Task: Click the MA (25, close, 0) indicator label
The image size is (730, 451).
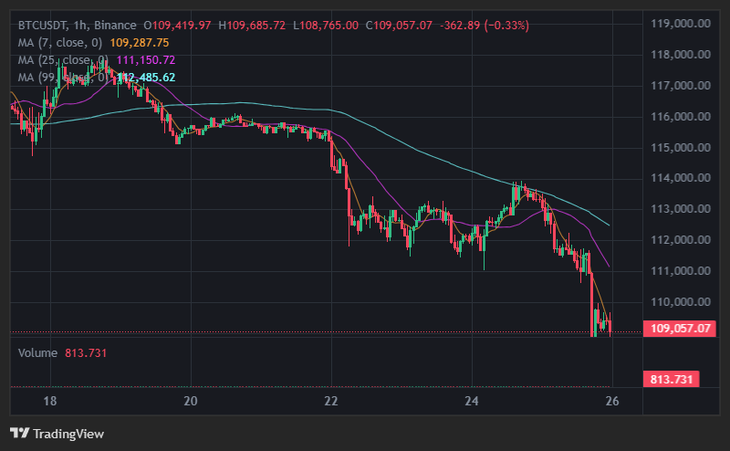Action: click(63, 60)
